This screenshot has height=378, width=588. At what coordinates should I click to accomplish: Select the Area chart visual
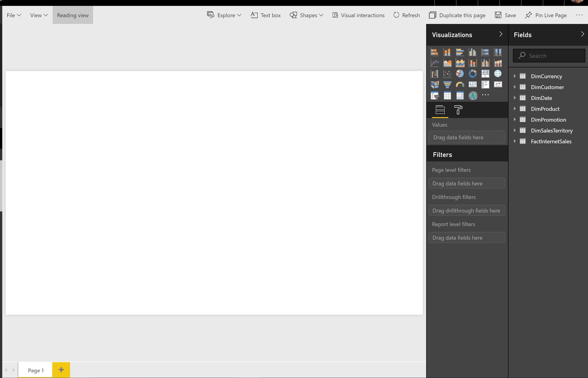pos(447,63)
